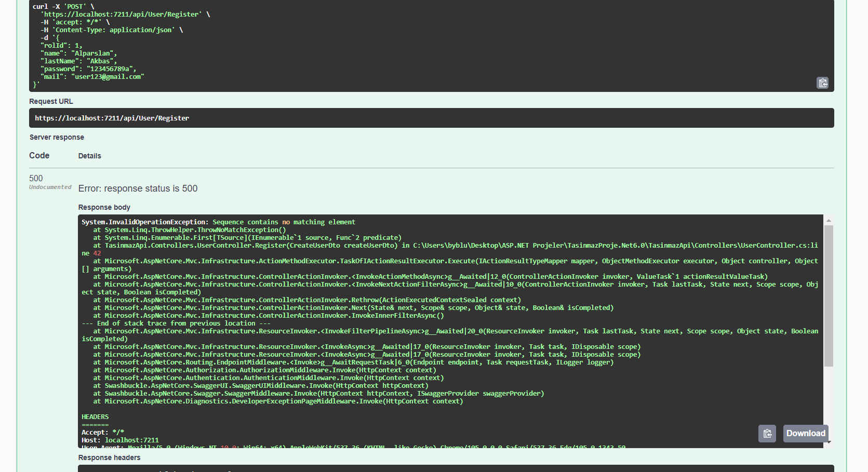The image size is (868, 472).
Task: Click the 500 status code
Action: [x=36, y=178]
